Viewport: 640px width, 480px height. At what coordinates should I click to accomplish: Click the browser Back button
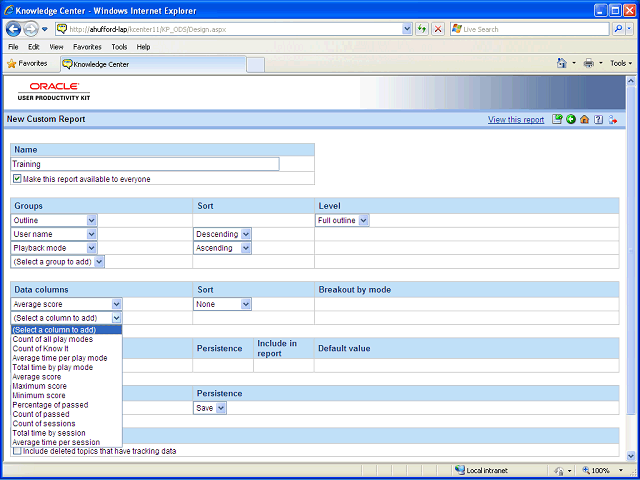click(x=13, y=29)
